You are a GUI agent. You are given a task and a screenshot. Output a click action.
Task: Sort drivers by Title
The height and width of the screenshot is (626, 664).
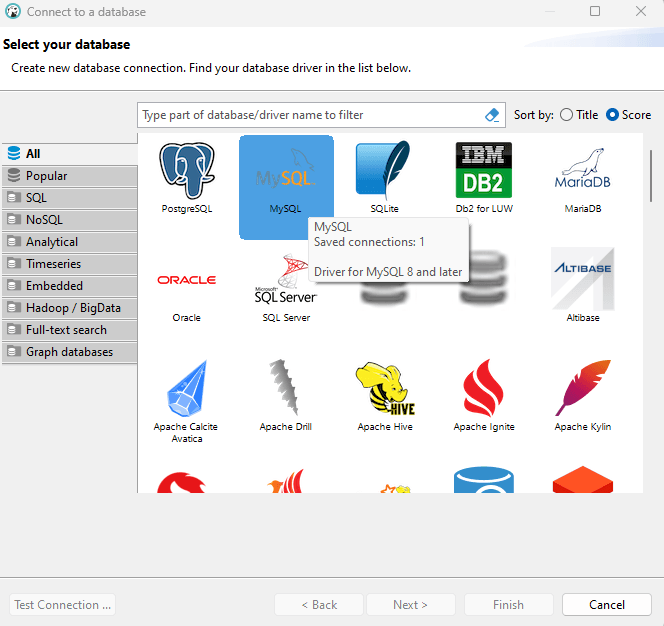[x=579, y=115]
